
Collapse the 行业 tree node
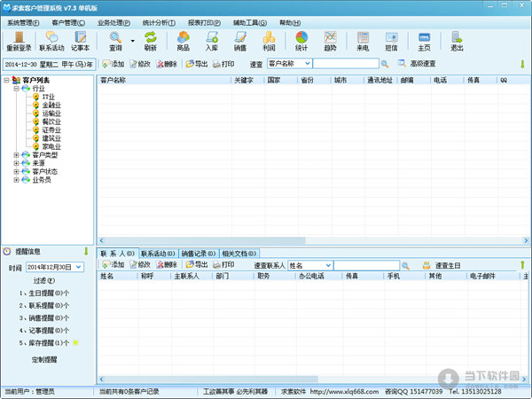(16, 89)
